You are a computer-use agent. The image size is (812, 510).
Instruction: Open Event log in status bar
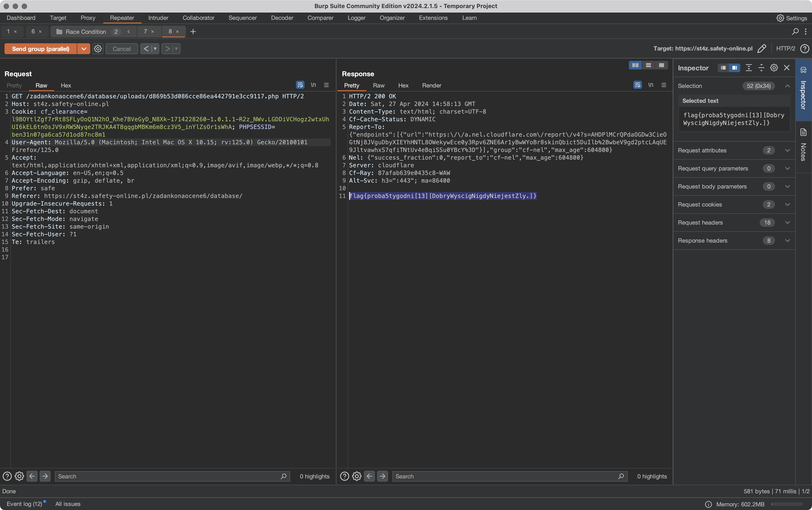click(24, 504)
